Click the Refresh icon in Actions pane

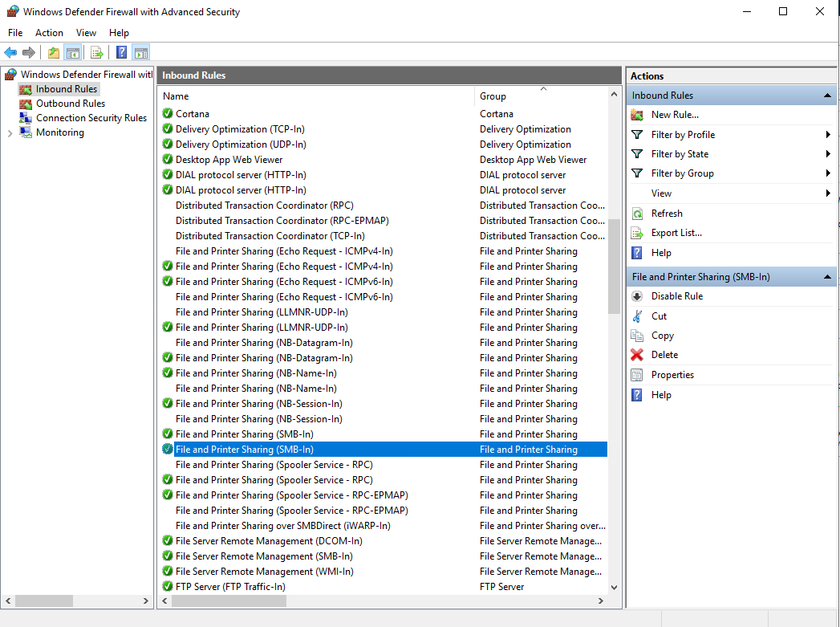coord(637,214)
